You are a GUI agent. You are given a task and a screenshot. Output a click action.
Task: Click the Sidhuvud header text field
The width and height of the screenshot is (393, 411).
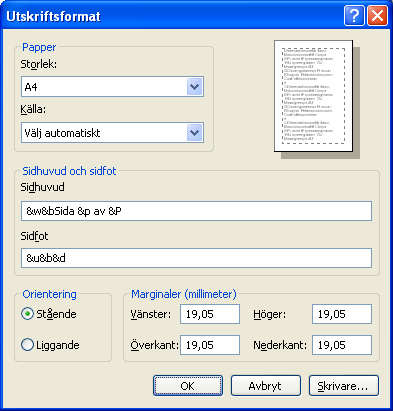click(x=196, y=211)
